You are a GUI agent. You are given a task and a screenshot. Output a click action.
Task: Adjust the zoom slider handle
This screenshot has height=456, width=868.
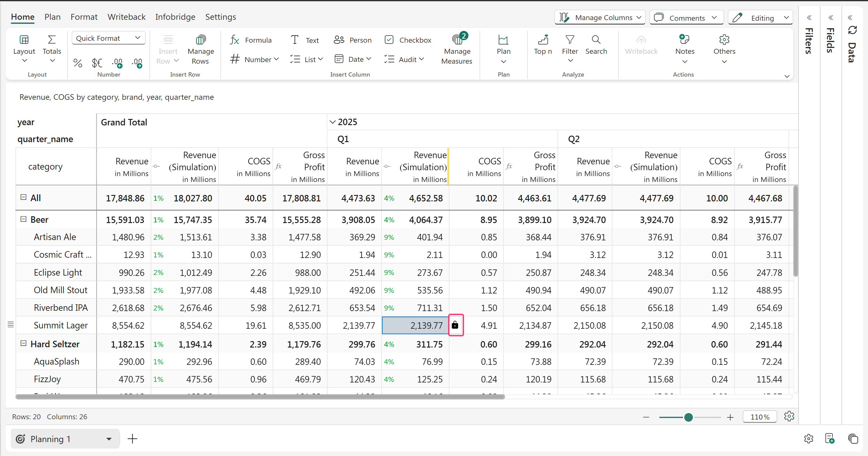click(x=688, y=417)
